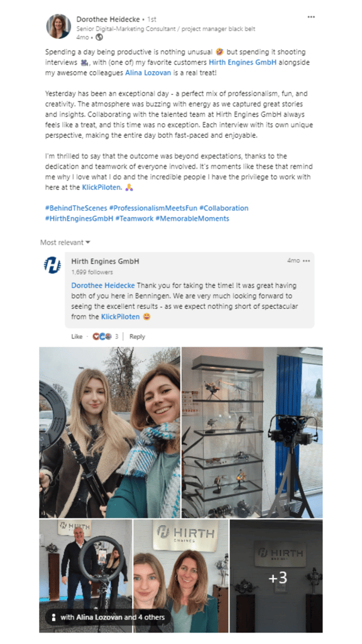The image size is (362, 644).
Task: Open the Hirth Engines GmbH logo avatar
Action: tap(52, 265)
